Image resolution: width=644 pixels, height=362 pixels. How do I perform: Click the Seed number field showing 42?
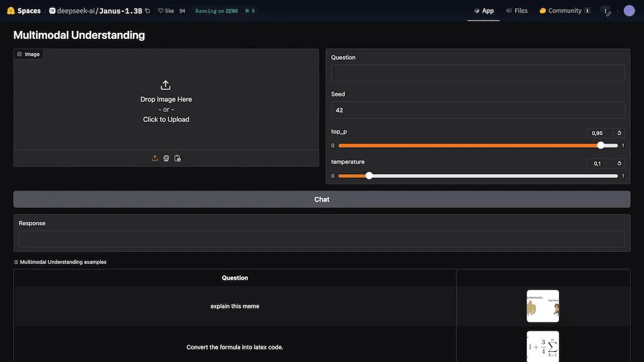coord(478,110)
